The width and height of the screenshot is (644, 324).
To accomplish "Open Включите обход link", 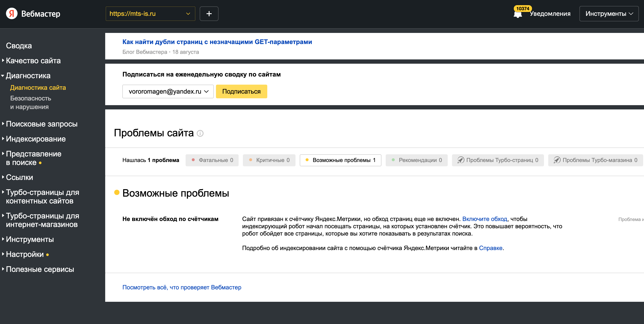I will pos(484,219).
